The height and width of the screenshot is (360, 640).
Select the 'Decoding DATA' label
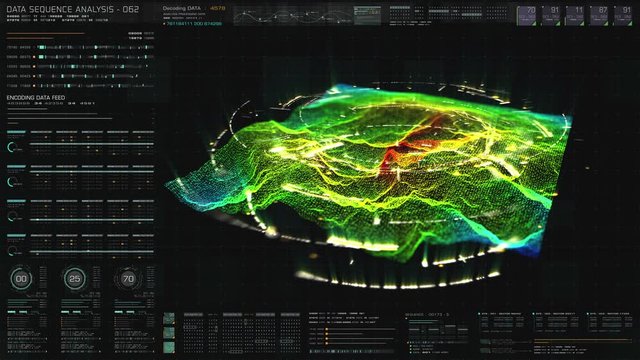click(182, 8)
